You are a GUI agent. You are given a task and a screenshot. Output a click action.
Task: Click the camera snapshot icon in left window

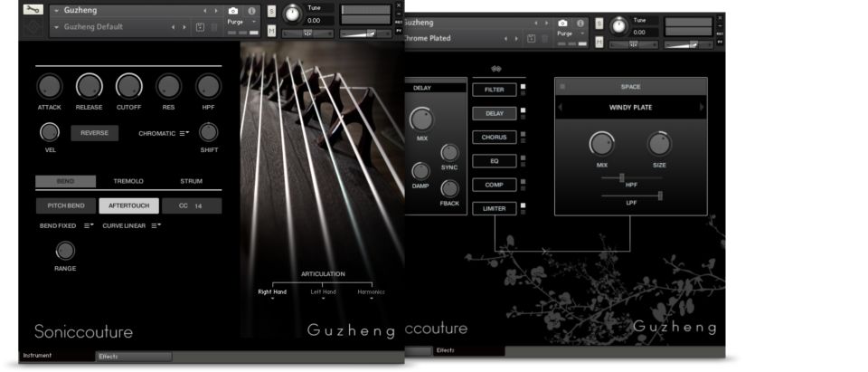click(x=236, y=11)
